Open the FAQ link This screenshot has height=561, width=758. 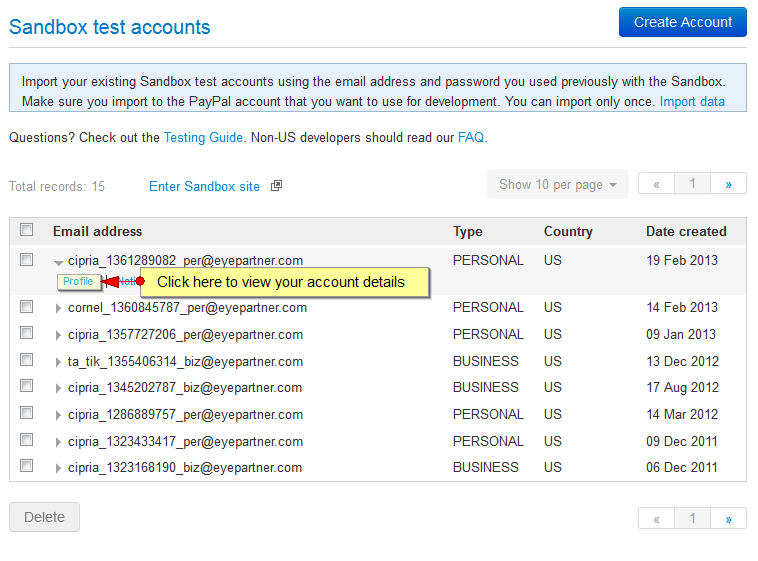click(470, 138)
